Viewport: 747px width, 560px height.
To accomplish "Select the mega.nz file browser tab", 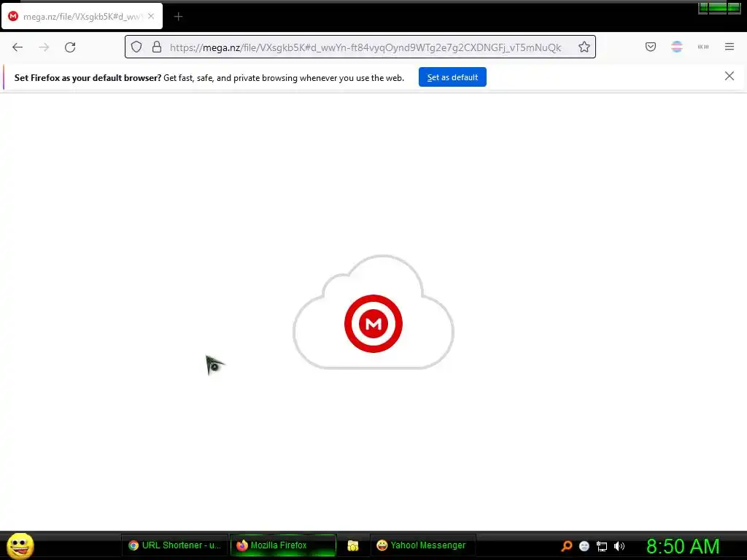I will [x=82, y=17].
